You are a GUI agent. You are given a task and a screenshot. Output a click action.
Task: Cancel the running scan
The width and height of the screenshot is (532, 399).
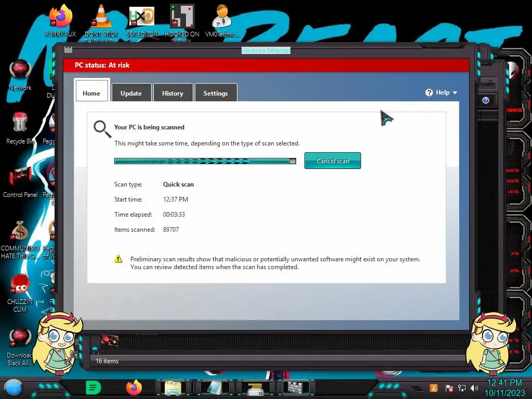click(x=332, y=161)
